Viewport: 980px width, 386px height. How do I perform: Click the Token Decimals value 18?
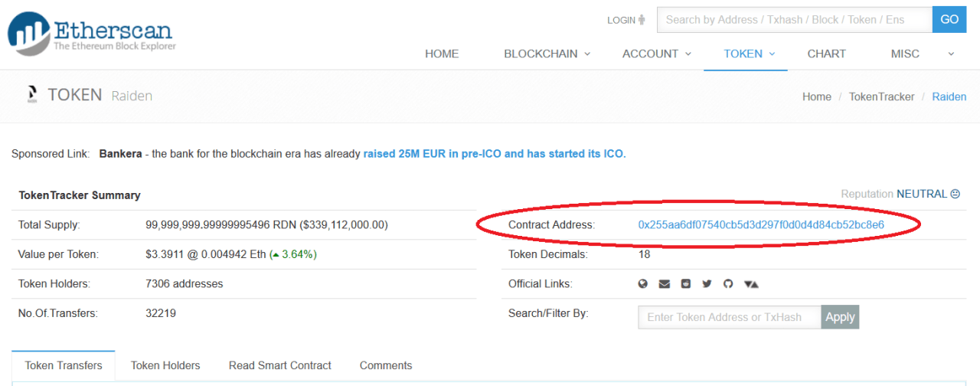[x=644, y=254]
